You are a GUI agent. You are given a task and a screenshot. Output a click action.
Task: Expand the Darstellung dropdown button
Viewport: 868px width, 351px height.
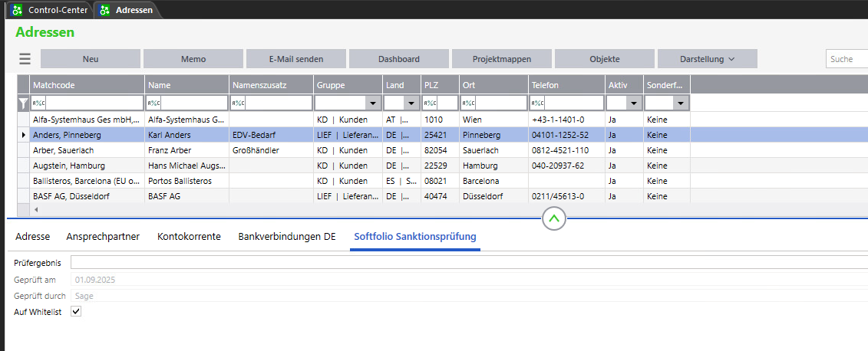click(x=707, y=59)
